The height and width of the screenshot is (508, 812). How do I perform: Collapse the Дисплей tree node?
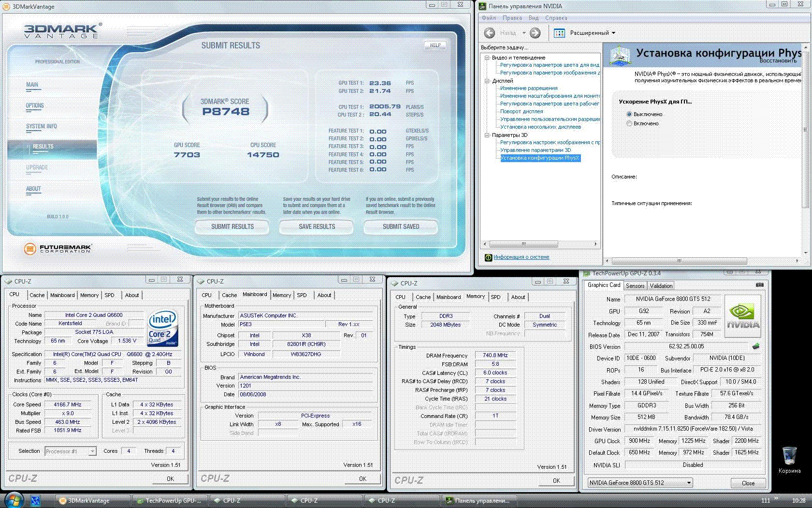point(487,81)
